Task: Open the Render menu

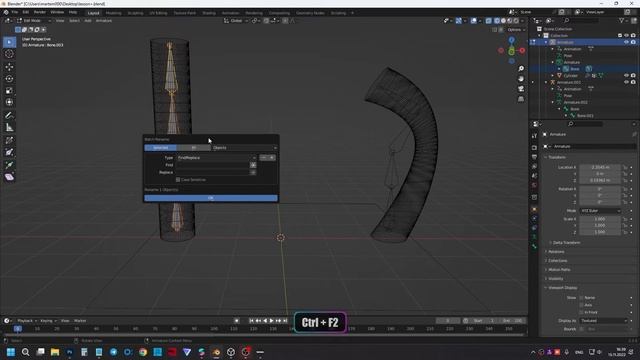Action: click(x=40, y=13)
